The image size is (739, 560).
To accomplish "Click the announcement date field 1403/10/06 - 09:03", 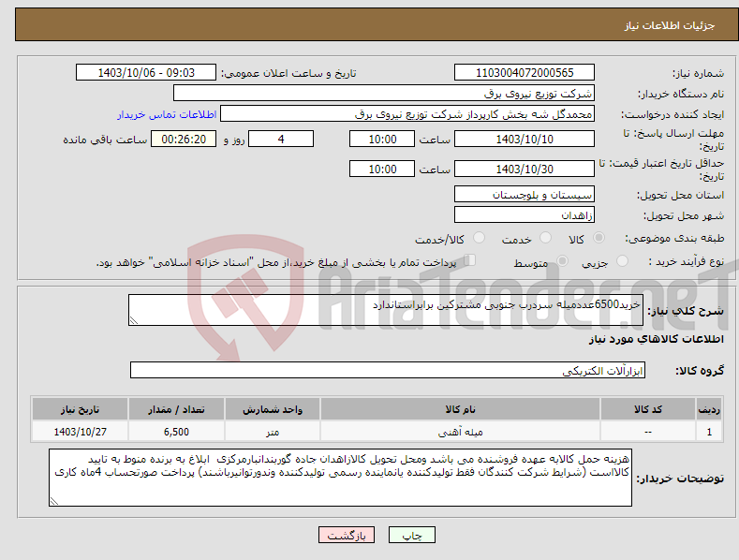I will tap(146, 73).
